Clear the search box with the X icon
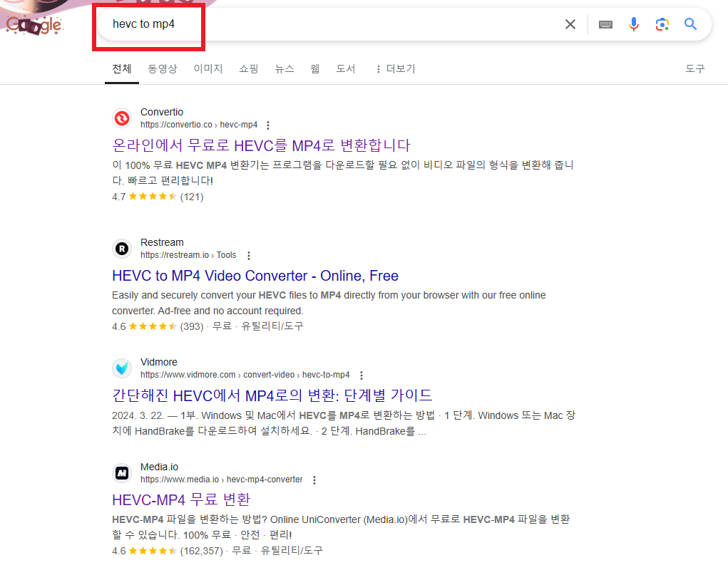Screen dimensions: 728x575 (570, 24)
